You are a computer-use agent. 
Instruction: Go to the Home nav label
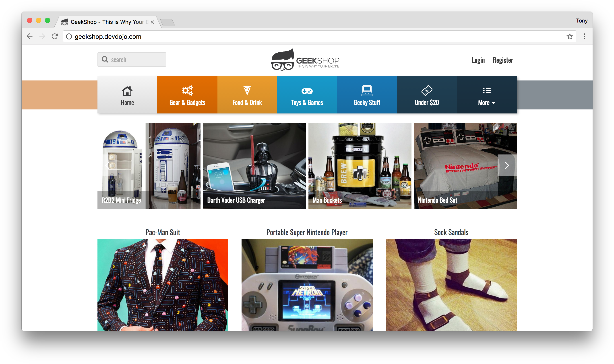tap(127, 103)
